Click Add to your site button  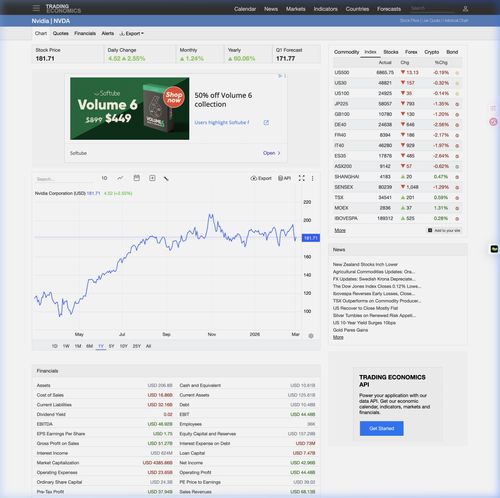(x=444, y=230)
